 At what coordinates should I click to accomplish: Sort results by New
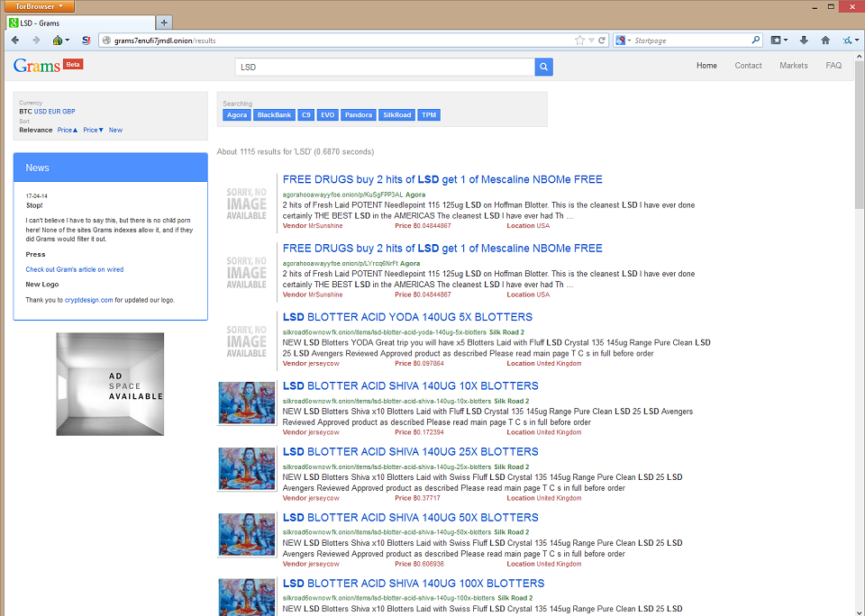click(115, 131)
